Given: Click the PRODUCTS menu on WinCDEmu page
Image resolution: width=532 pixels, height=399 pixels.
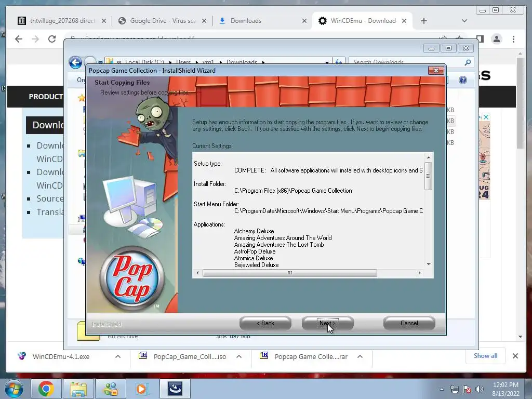Looking at the screenshot, I should tap(46, 97).
